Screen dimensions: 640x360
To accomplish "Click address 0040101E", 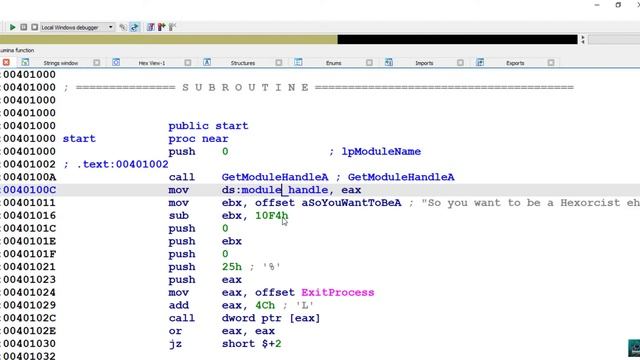I will tap(29, 241).
